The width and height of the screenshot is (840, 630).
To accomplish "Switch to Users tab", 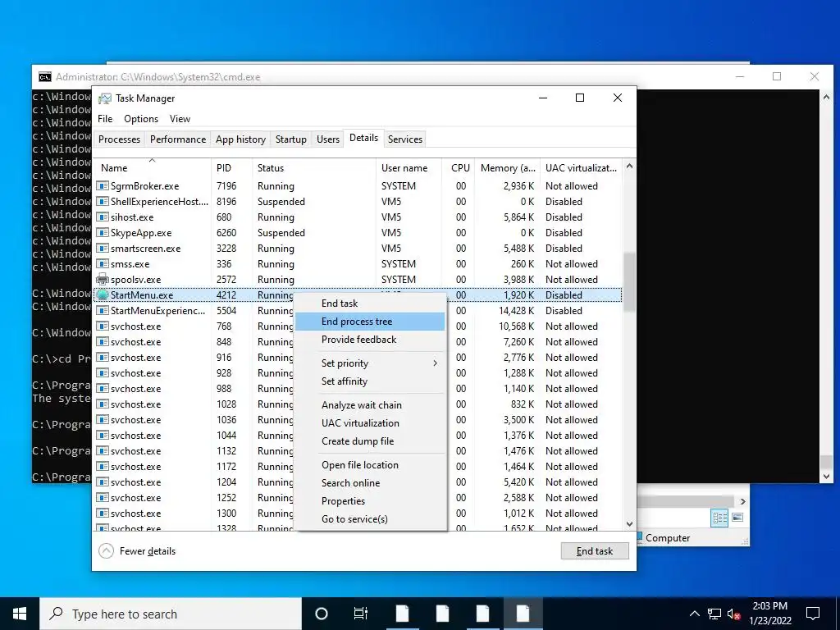I will pos(328,139).
